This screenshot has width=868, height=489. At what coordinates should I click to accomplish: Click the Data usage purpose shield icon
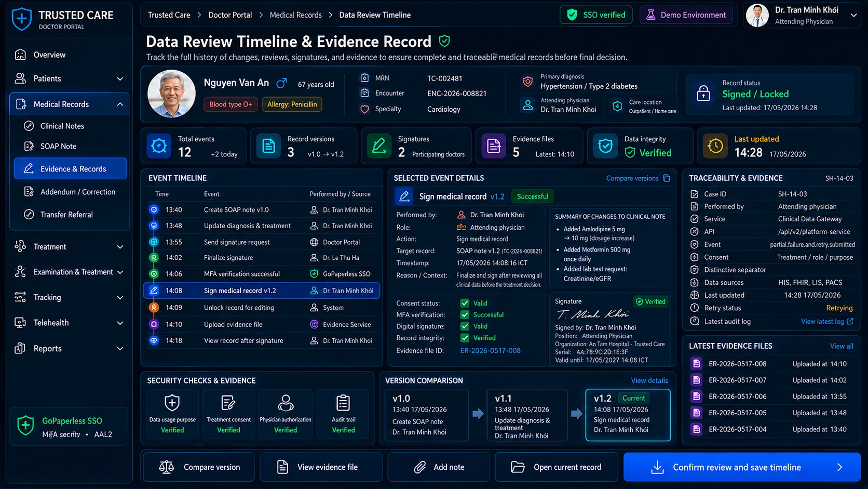(172, 403)
